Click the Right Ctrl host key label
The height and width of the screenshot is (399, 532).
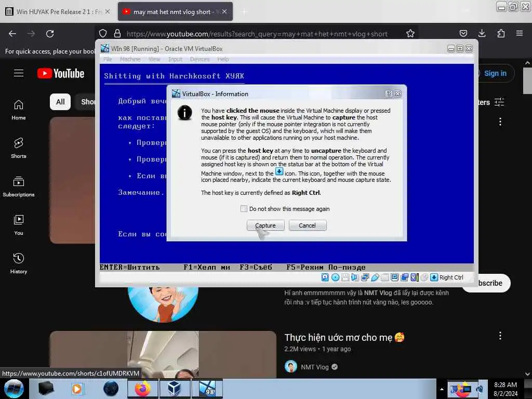coord(451,277)
